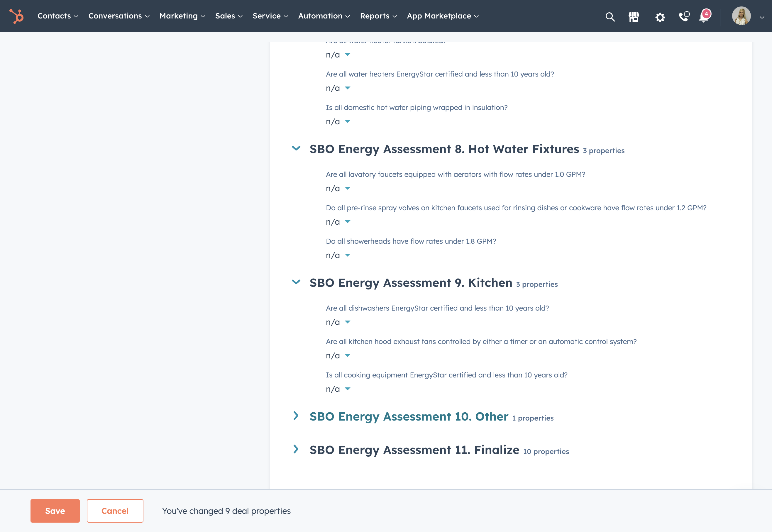Click SBO Energy Assessment 8. Hot Water Fixtures heading
The width and height of the screenshot is (772, 532).
pyautogui.click(x=444, y=149)
